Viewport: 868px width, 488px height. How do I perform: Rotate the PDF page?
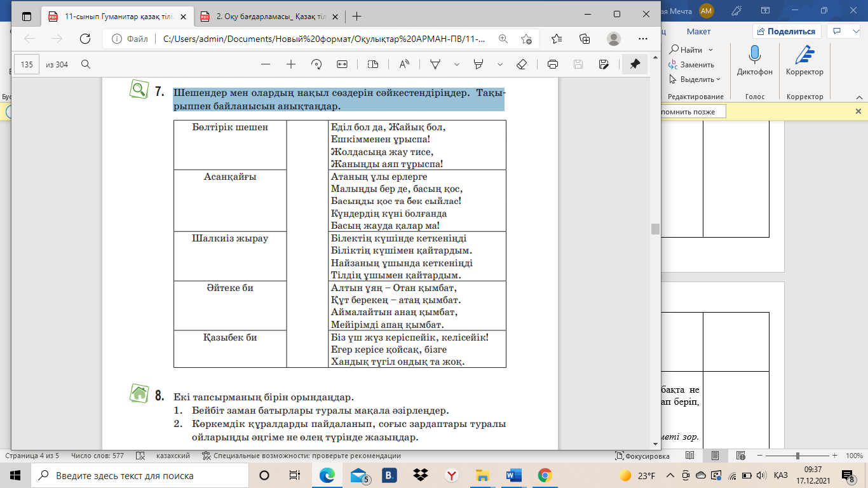point(316,64)
